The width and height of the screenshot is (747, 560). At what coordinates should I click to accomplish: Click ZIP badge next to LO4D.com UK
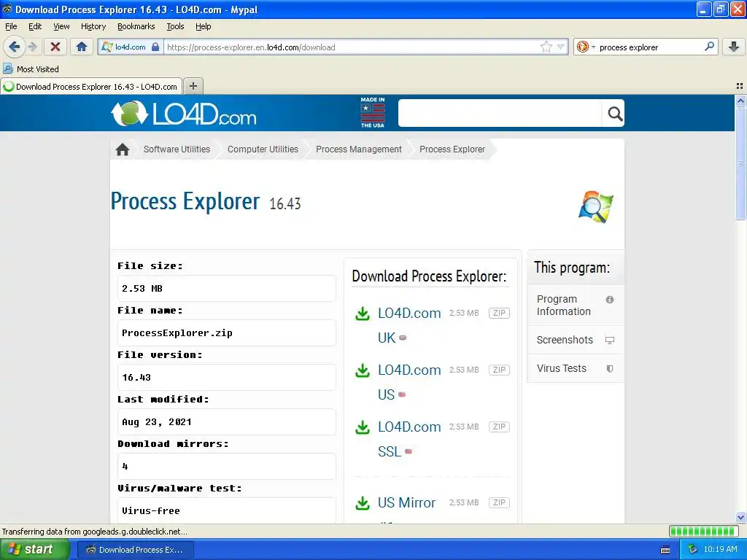499,313
